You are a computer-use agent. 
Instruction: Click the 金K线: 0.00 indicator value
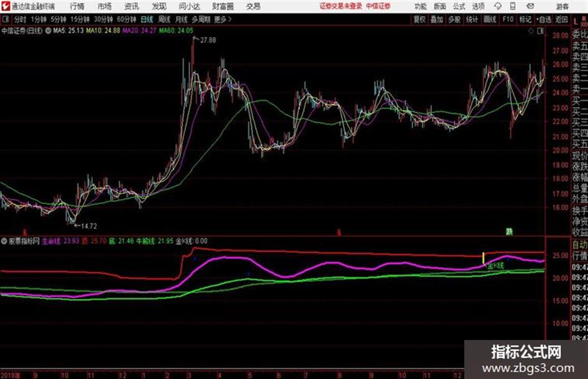[191, 241]
